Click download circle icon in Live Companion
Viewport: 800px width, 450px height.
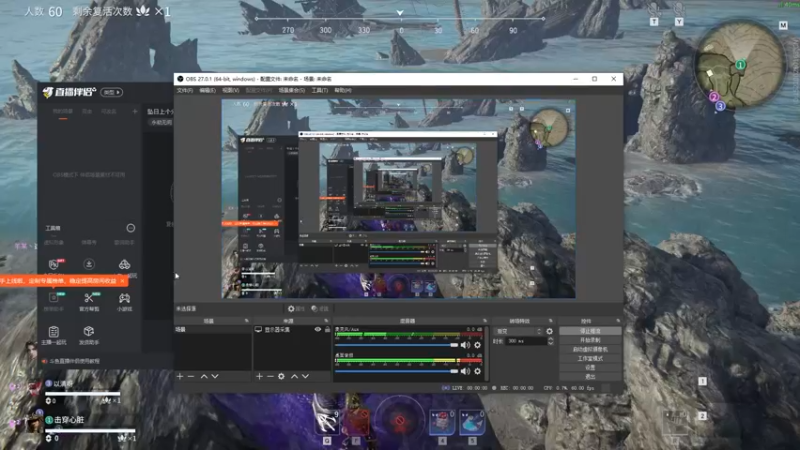(x=89, y=264)
